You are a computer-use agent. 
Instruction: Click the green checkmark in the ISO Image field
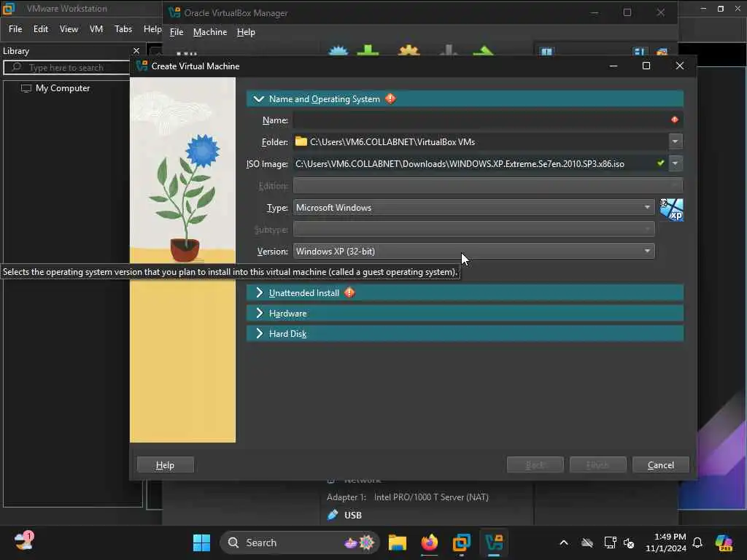[x=660, y=163]
